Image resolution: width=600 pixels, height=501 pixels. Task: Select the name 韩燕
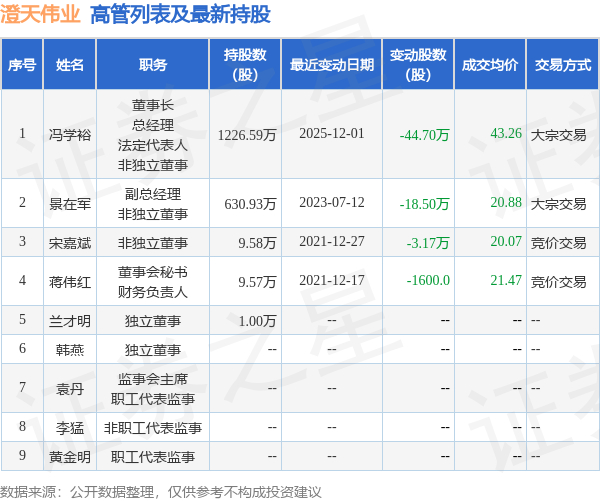click(70, 350)
